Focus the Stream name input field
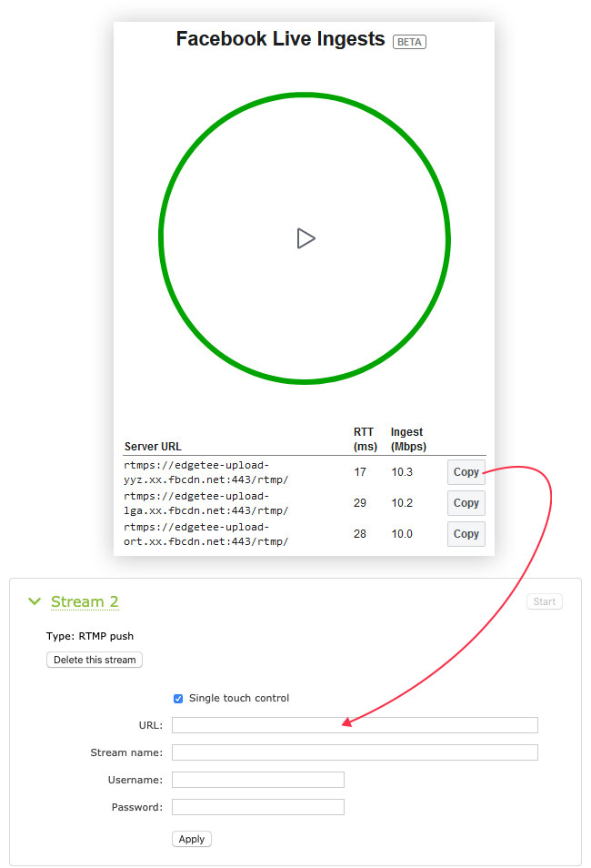Viewport: 591px width, 868px height. tap(355, 752)
